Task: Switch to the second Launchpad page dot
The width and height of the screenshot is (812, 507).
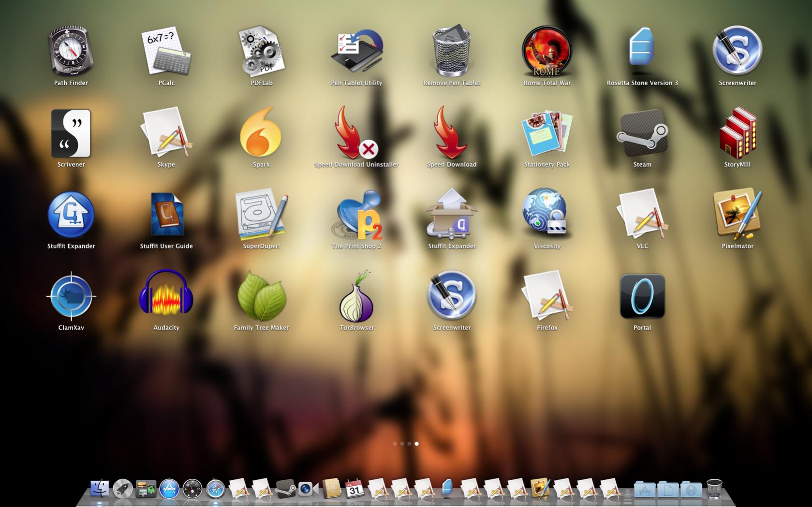Action: coord(402,444)
